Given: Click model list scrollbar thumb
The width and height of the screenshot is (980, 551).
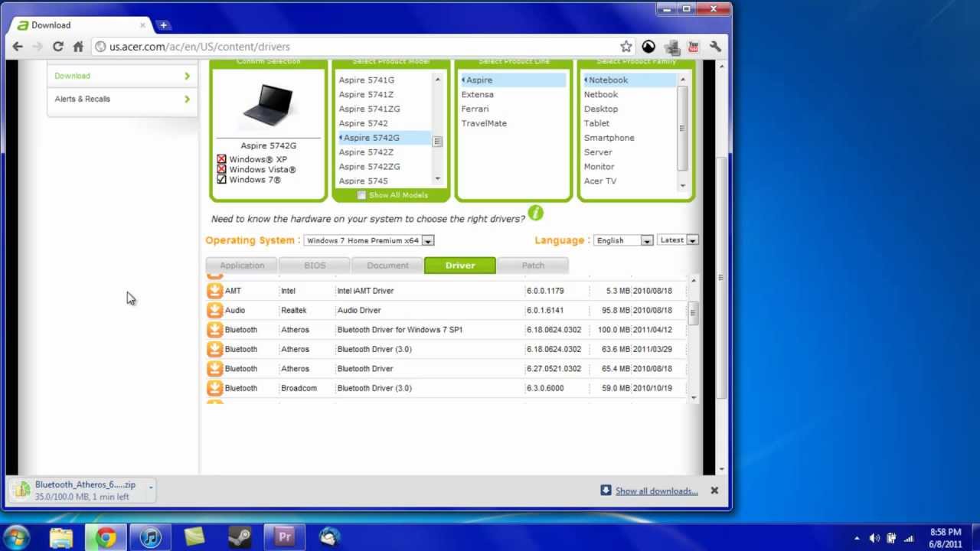Looking at the screenshot, I should click(437, 141).
